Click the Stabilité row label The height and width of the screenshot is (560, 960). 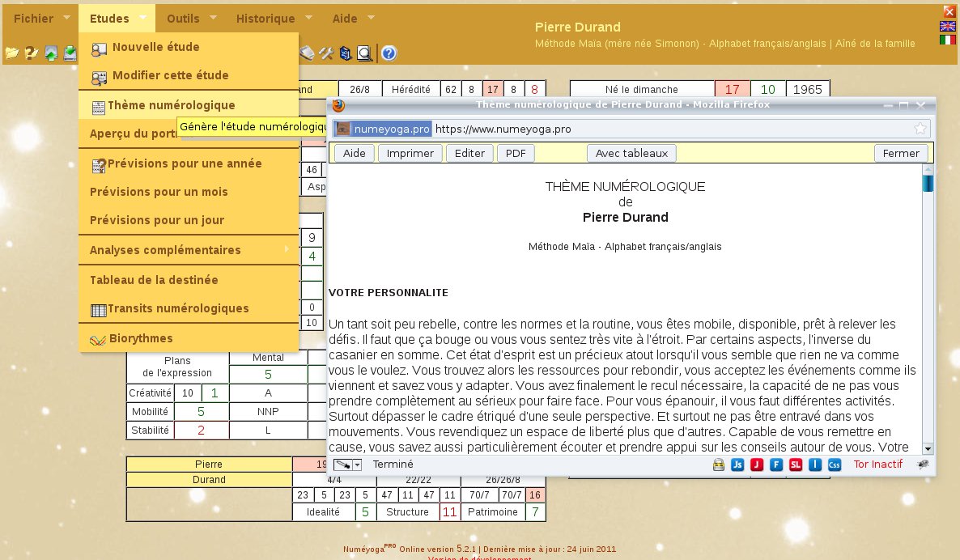150,431
